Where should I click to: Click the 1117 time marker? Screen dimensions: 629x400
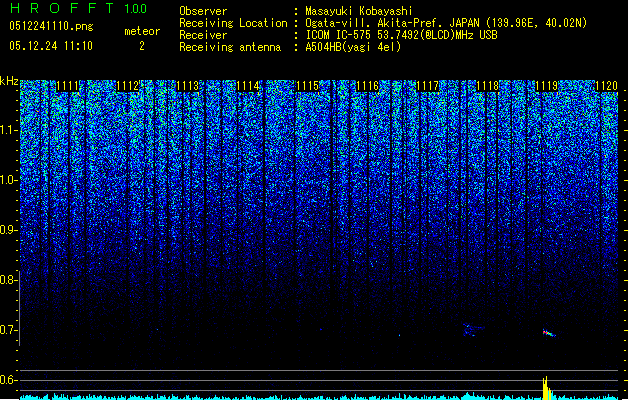[x=427, y=86]
